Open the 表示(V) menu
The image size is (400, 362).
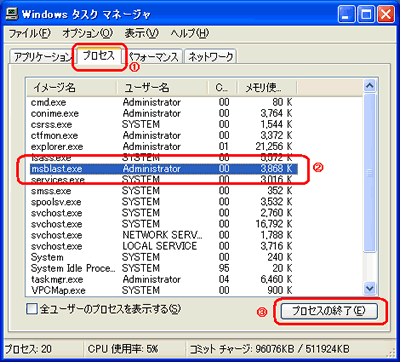[x=142, y=33]
